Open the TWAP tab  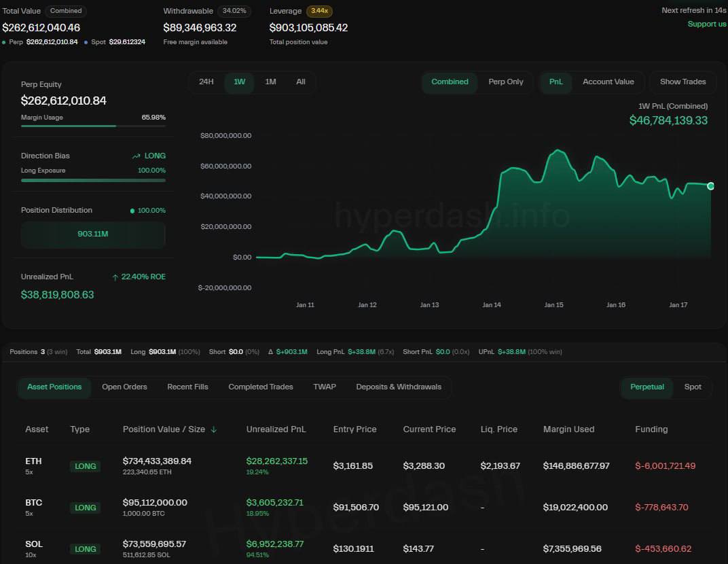click(x=325, y=387)
